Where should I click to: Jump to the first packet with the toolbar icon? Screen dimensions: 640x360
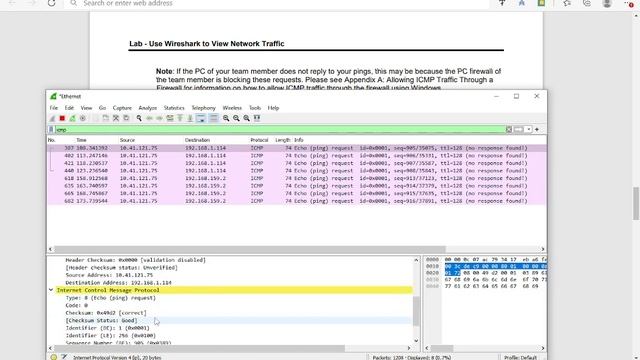[180, 118]
